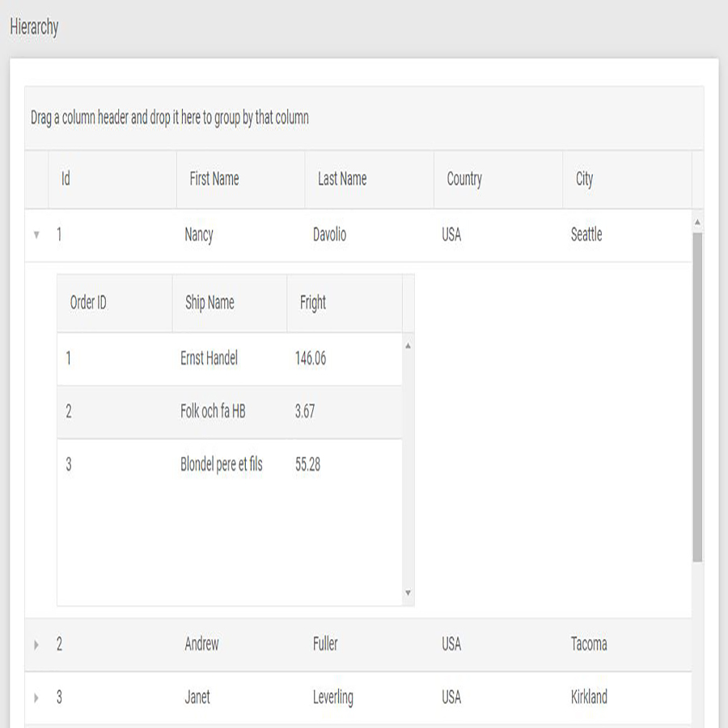Sort by the Id column header
The height and width of the screenshot is (728, 728).
[x=112, y=180]
